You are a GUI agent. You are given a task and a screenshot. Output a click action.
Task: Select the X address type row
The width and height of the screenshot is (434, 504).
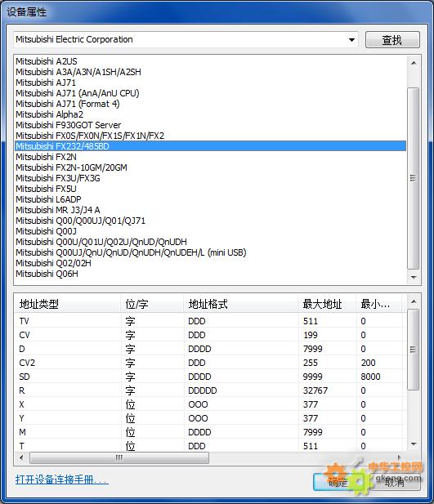pos(208,404)
